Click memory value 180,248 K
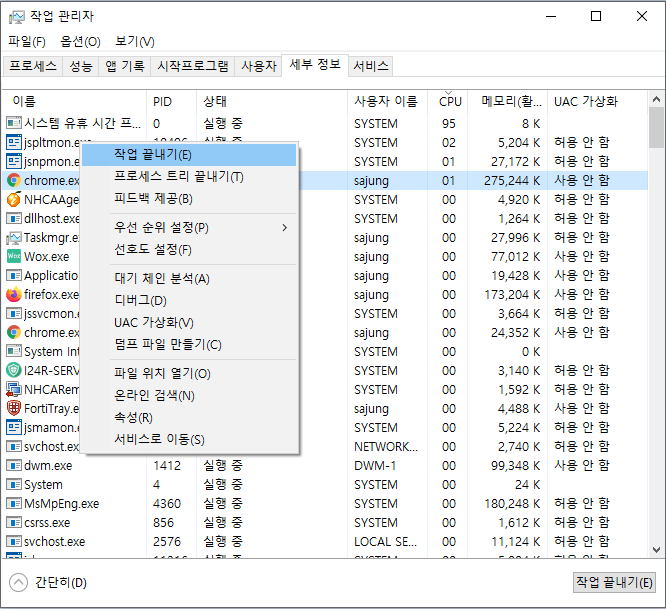The width and height of the screenshot is (666, 609). tap(512, 503)
